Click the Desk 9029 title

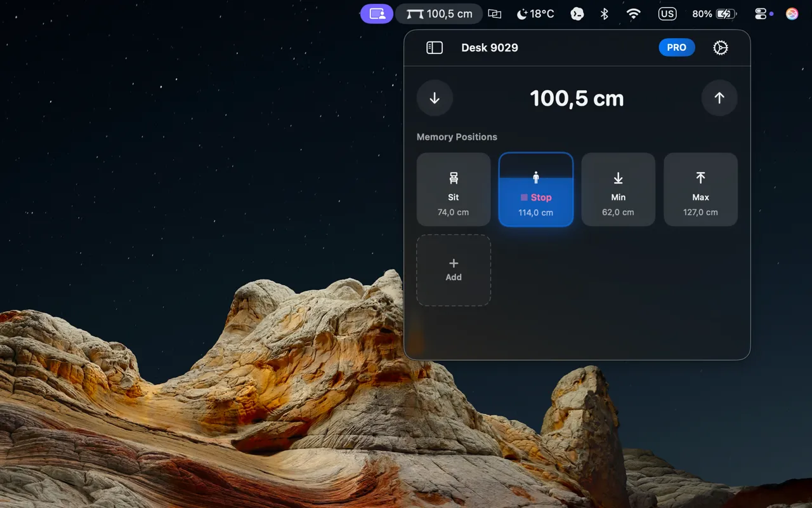490,48
